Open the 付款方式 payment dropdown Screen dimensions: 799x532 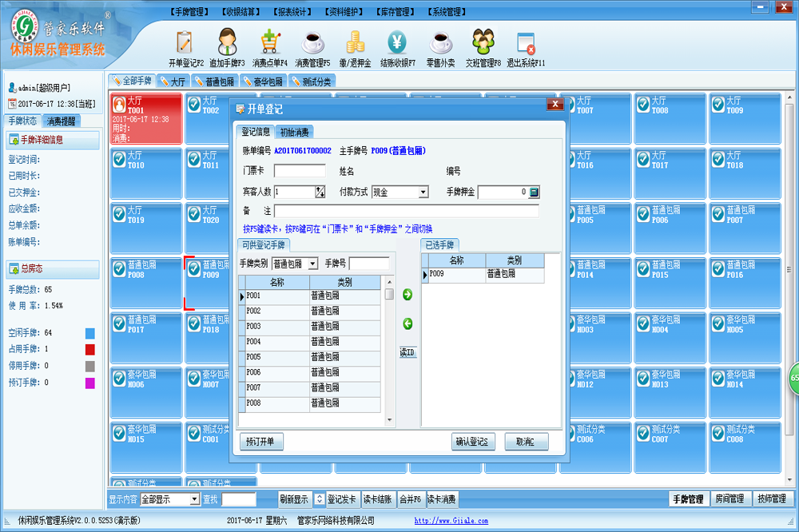coord(423,192)
